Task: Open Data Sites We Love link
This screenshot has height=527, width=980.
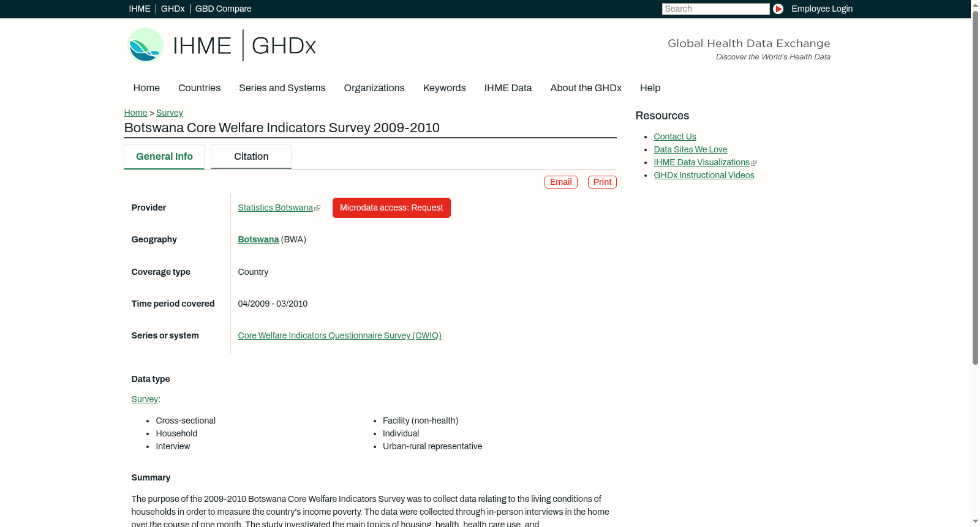Action: (x=690, y=149)
